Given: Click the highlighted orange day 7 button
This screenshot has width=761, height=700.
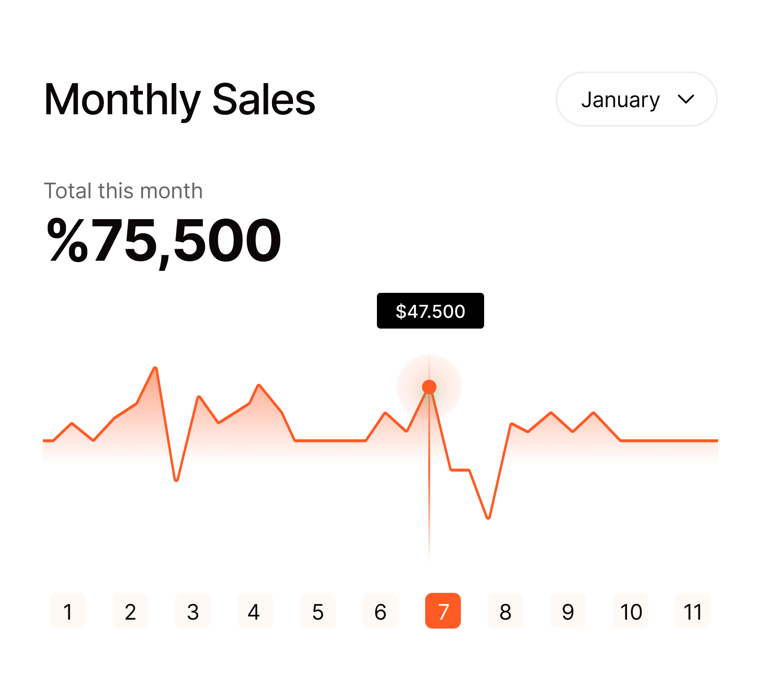Looking at the screenshot, I should tap(443, 611).
